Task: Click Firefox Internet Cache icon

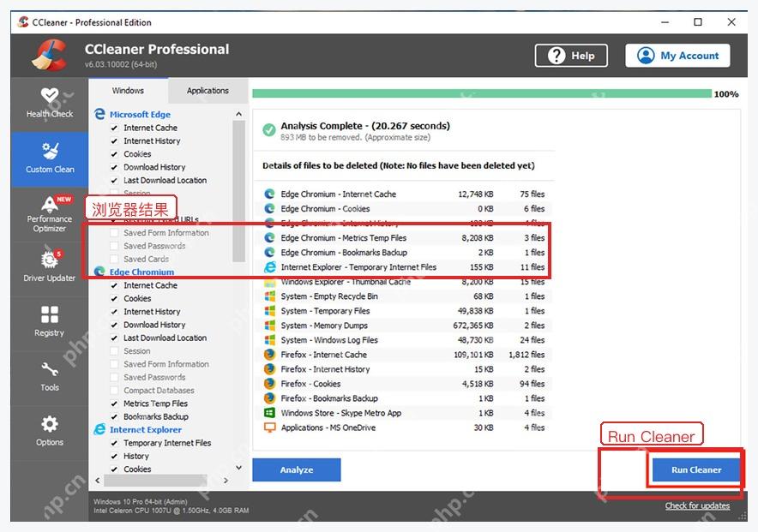Action: (269, 355)
